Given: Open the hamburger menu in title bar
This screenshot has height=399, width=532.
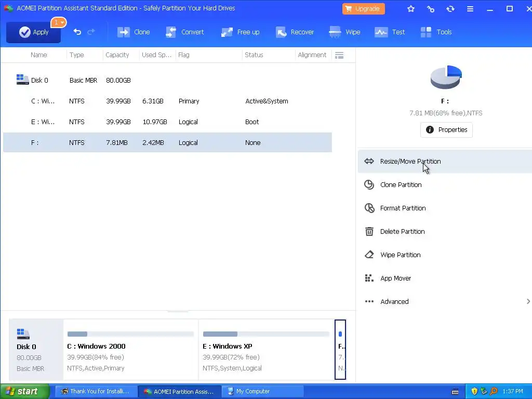Looking at the screenshot, I should [470, 9].
